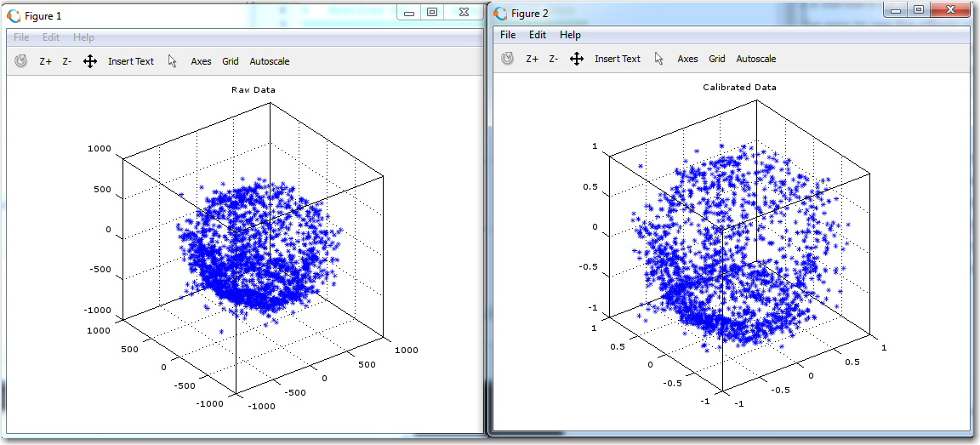Open the Help menu in Figure 2

point(570,35)
